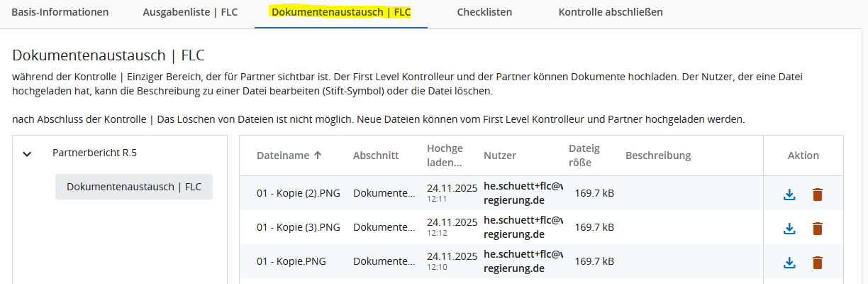Sort by the Nutzer column header
The image size is (868, 284).
[500, 155]
